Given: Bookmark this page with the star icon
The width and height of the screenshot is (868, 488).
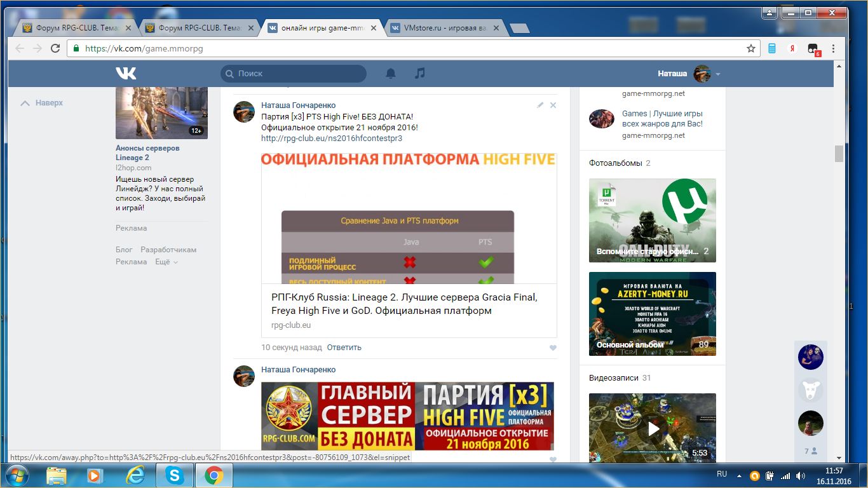Looking at the screenshot, I should click(751, 48).
